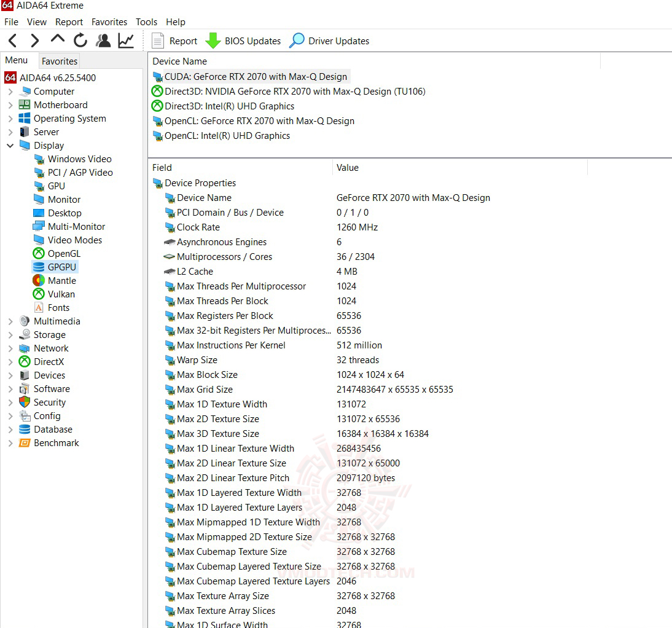Select the Max Texture Array Slices row
Screen dimensions: 672x628
[x=260, y=611]
